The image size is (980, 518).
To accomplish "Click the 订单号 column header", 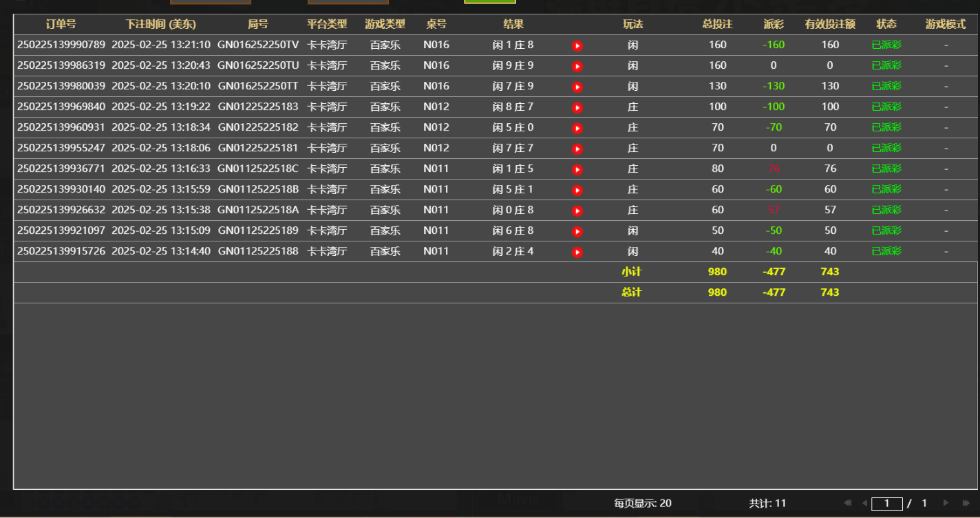I will pos(61,23).
